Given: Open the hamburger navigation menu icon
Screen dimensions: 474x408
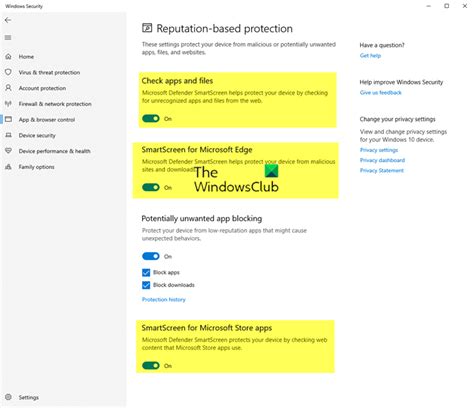Looking at the screenshot, I should 8,37.
